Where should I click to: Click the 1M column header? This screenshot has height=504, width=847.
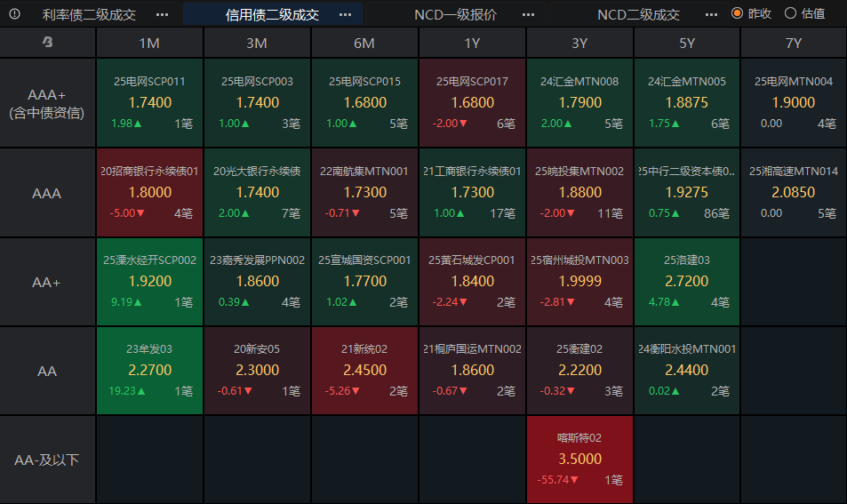(149, 43)
